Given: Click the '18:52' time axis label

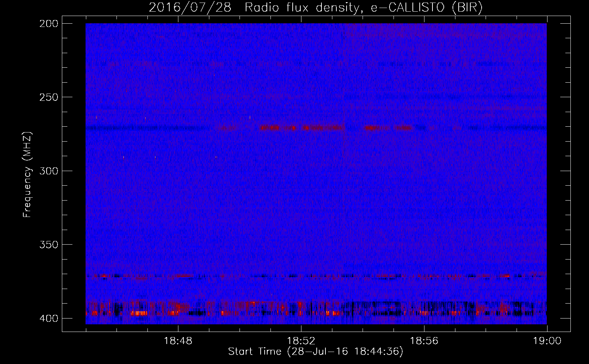Looking at the screenshot, I should pos(301,341).
